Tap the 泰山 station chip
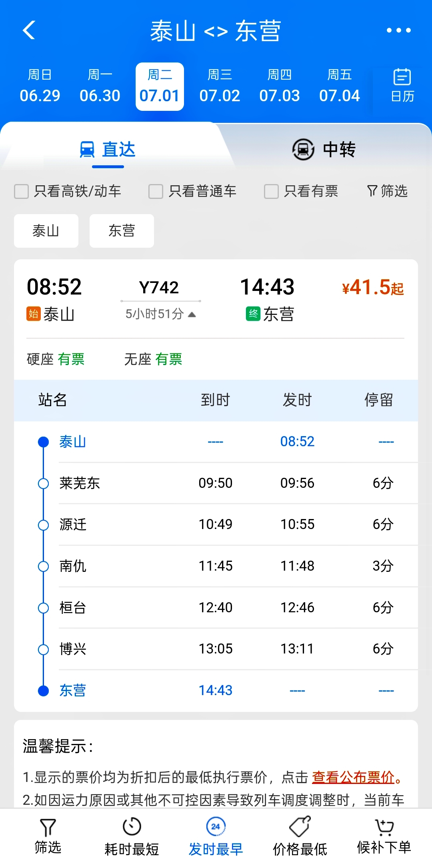432x868 pixels. click(46, 231)
